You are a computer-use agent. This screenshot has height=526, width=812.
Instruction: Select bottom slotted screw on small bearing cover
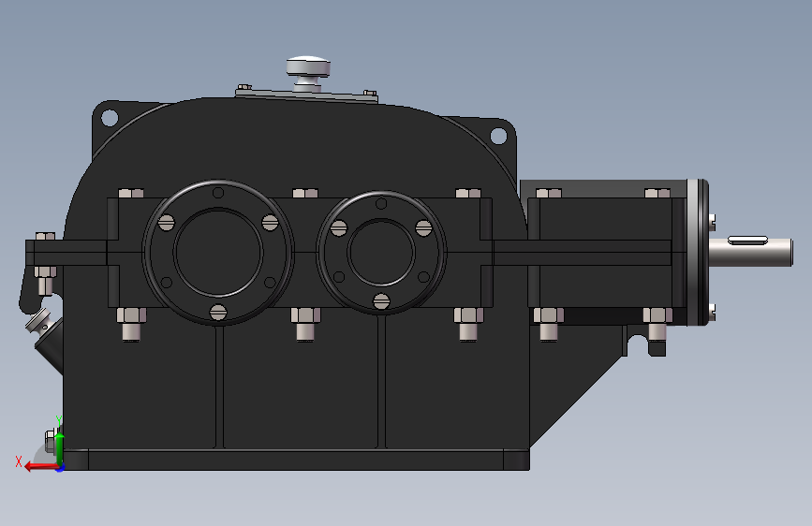[381, 300]
